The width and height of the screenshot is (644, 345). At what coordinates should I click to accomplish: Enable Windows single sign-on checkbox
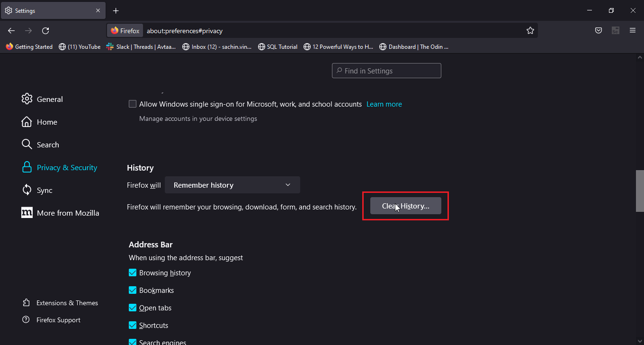click(133, 104)
